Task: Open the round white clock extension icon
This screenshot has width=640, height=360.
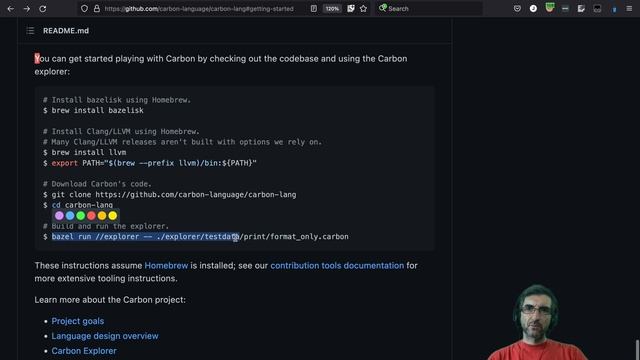Action: [x=533, y=9]
